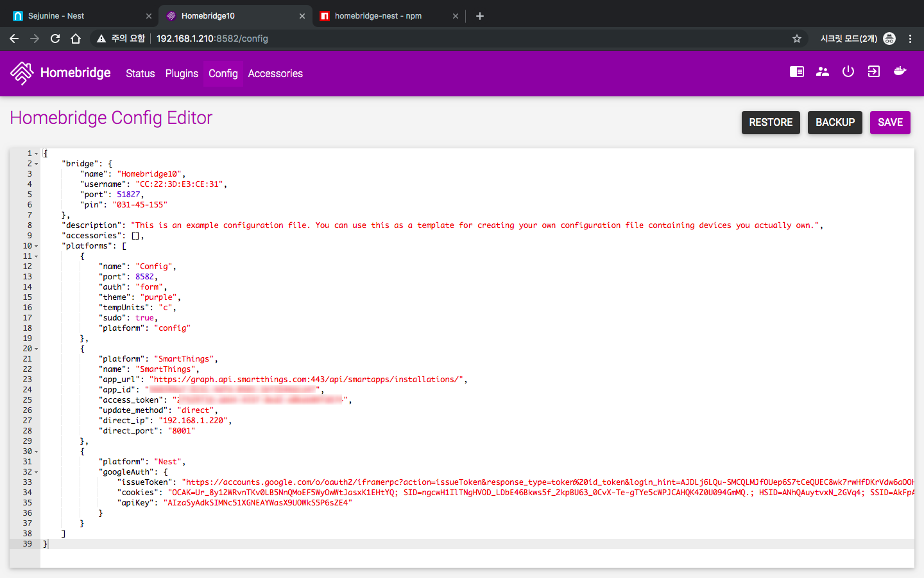The image size is (924, 578).
Task: Click the direct_ip value "192.168.1.220"
Action: (193, 421)
